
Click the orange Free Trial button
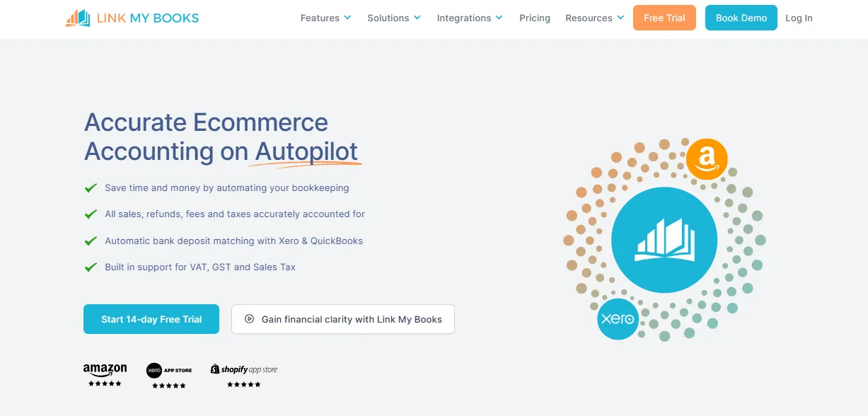664,18
